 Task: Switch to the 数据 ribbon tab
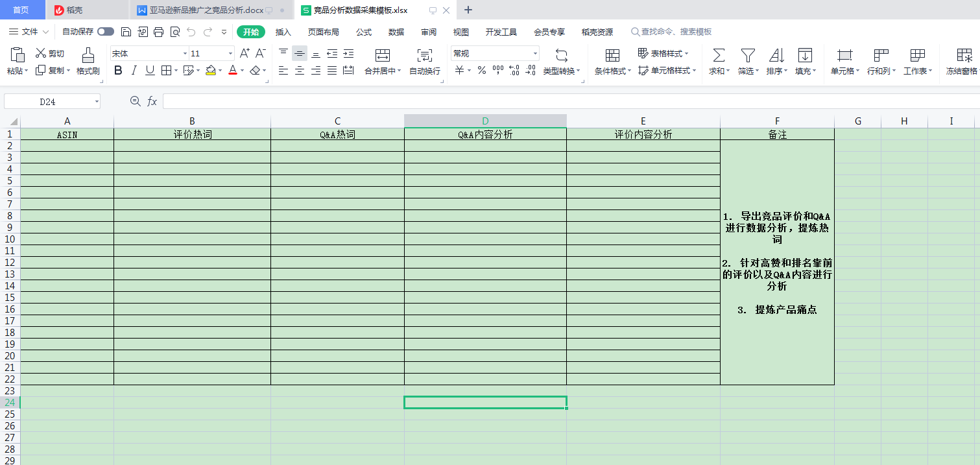point(396,31)
